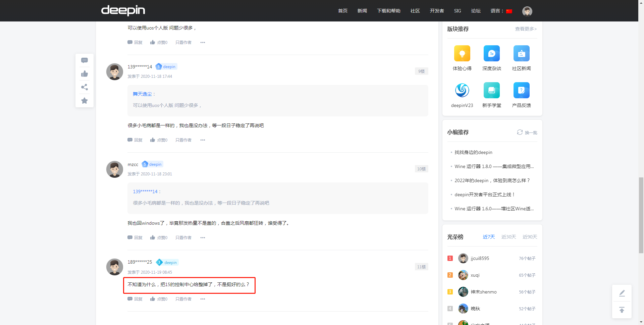
Task: Open the deepinV23 board icon
Action: 462,90
